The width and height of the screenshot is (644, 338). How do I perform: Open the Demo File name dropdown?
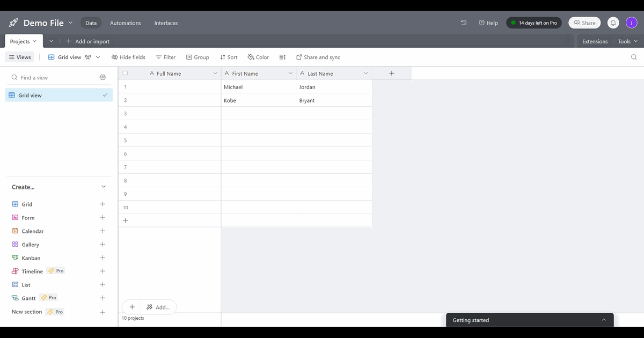pyautogui.click(x=70, y=23)
